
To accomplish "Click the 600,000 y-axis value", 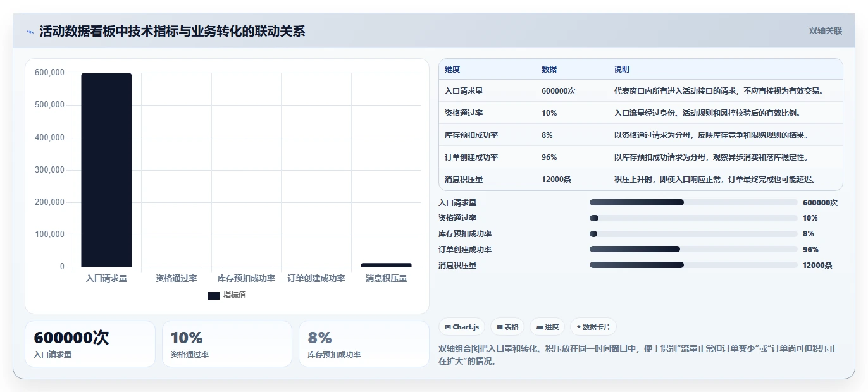I will click(x=49, y=73).
